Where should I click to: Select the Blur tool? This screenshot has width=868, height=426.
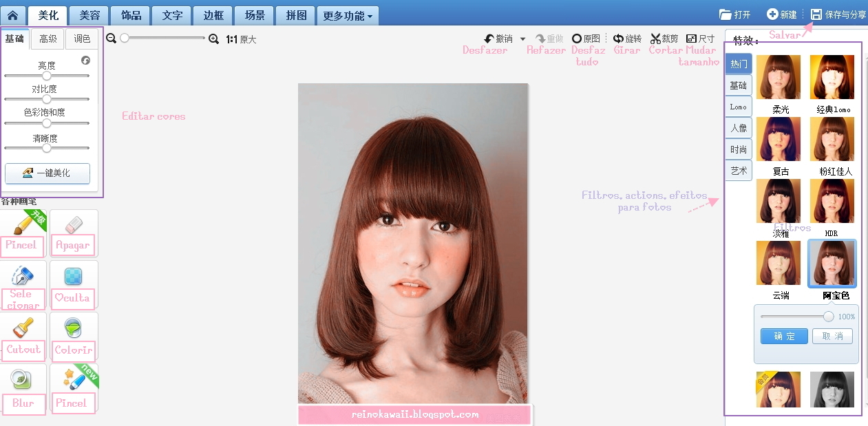point(22,388)
